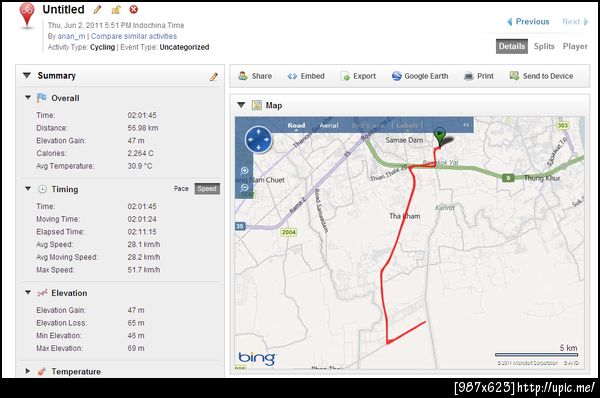This screenshot has height=398, width=600.
Task: Switch map to Road view
Action: 296,125
